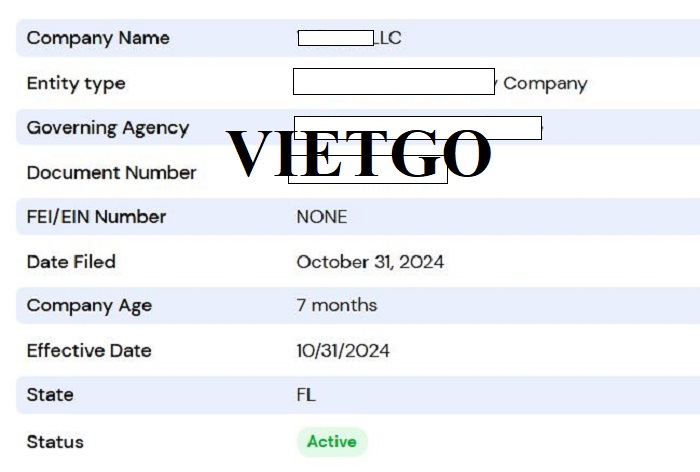The image size is (700, 472).
Task: Click the word Company in entity type
Action: pyautogui.click(x=545, y=84)
